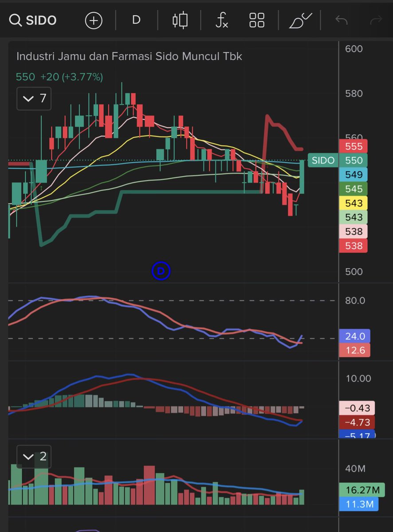Click the 550 +20 (+3.77%) price change text
The width and height of the screenshot is (393, 532).
tap(59, 77)
